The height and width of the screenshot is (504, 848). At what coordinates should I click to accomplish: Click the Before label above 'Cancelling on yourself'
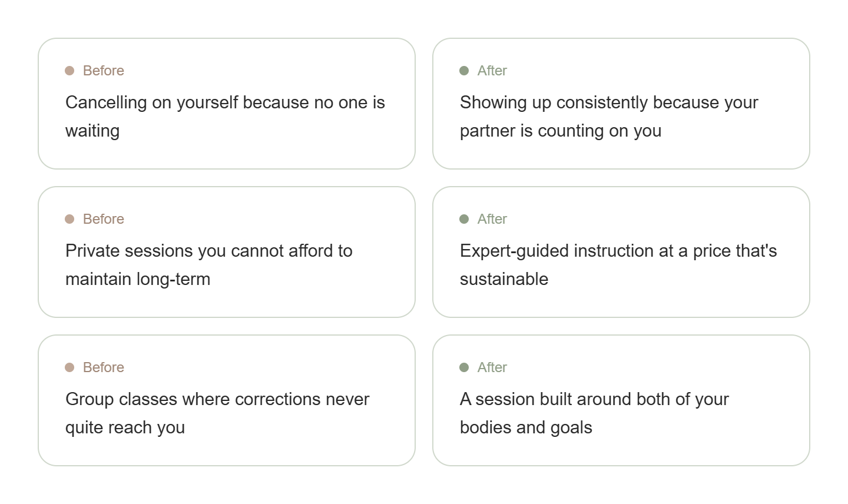pyautogui.click(x=104, y=71)
